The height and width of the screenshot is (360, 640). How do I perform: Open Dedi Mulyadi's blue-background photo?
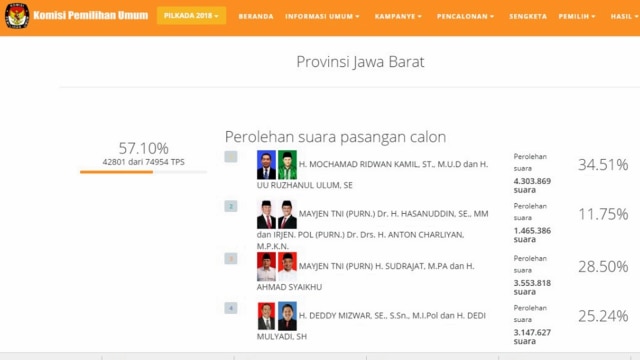click(287, 316)
